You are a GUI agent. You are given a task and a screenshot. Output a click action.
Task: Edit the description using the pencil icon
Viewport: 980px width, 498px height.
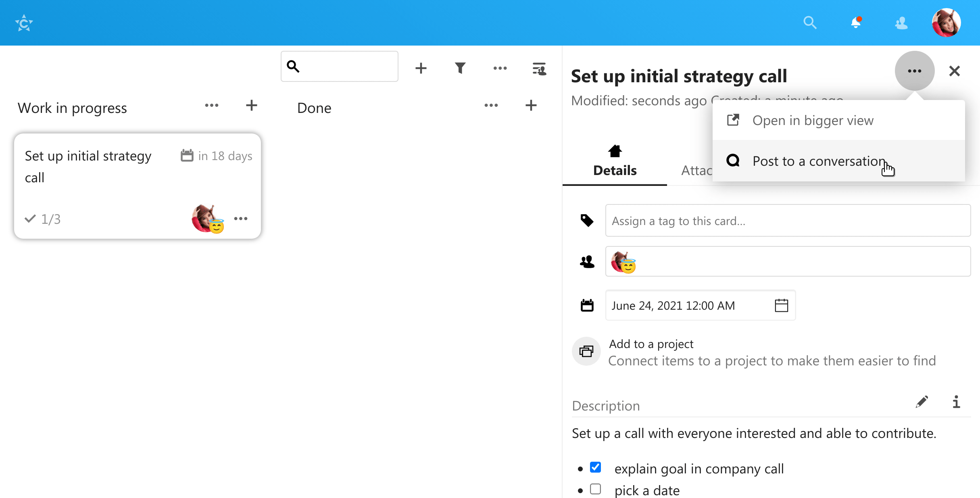pos(922,401)
